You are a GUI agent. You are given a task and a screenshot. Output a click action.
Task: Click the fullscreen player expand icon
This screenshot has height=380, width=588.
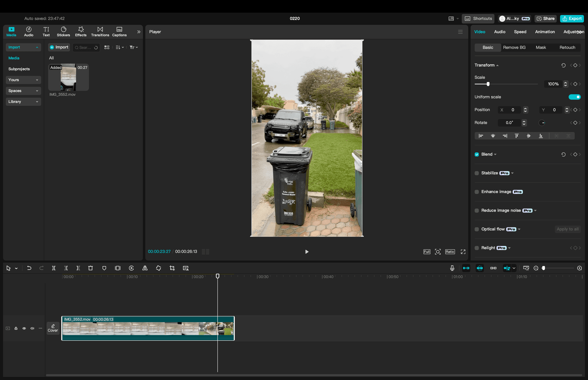click(463, 252)
